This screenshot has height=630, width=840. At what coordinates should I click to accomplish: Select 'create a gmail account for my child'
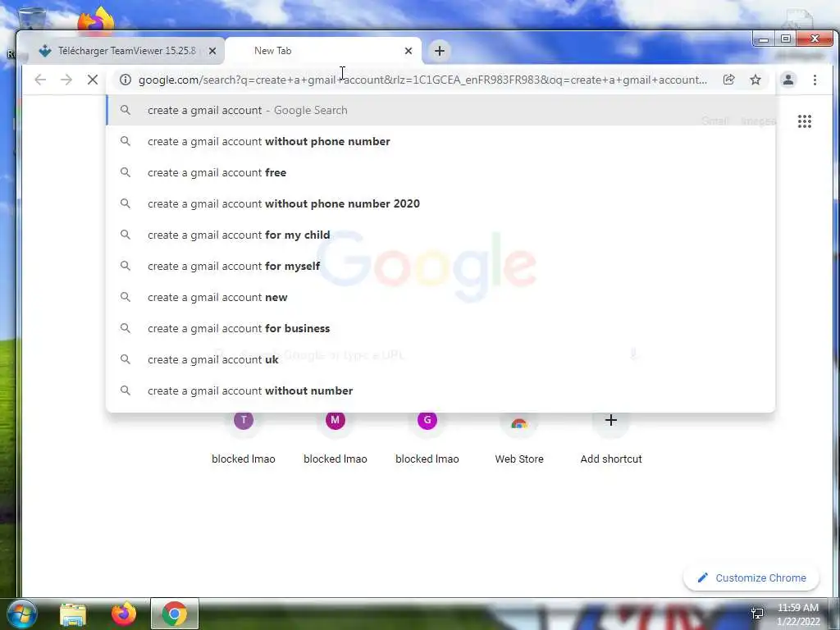(x=441, y=235)
